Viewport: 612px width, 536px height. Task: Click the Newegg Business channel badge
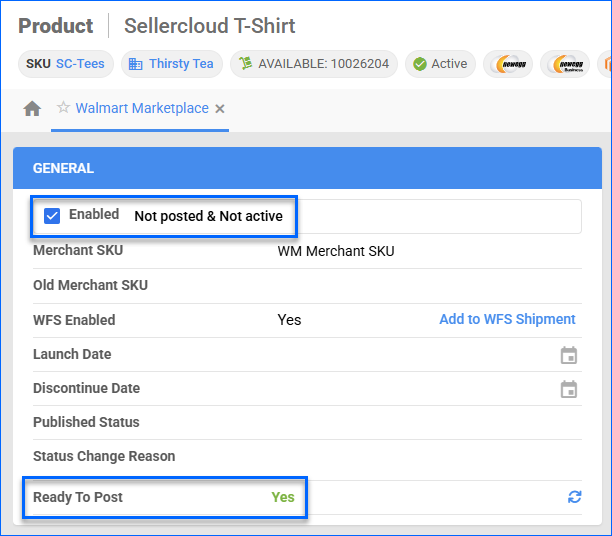pos(565,64)
